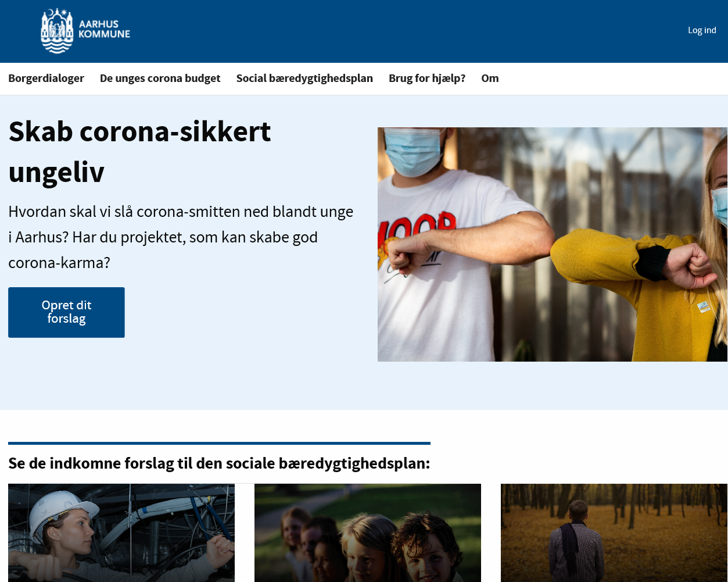Image resolution: width=728 pixels, height=582 pixels.
Task: Click the 'Se de indkomne forslag' section heading
Action: 219,463
